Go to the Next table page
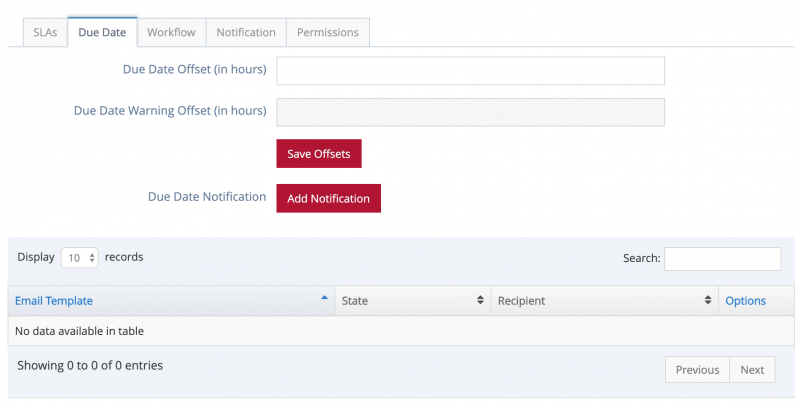This screenshot has height=405, width=800. coord(752,370)
